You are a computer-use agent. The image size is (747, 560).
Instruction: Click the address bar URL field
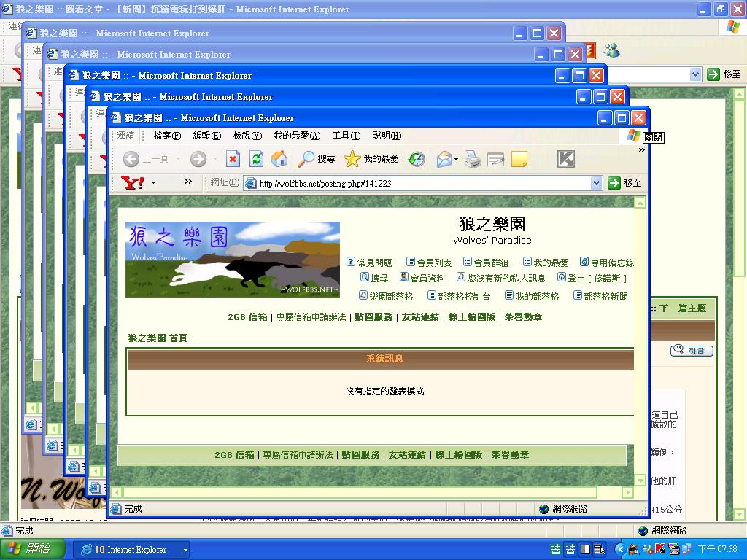click(x=423, y=183)
